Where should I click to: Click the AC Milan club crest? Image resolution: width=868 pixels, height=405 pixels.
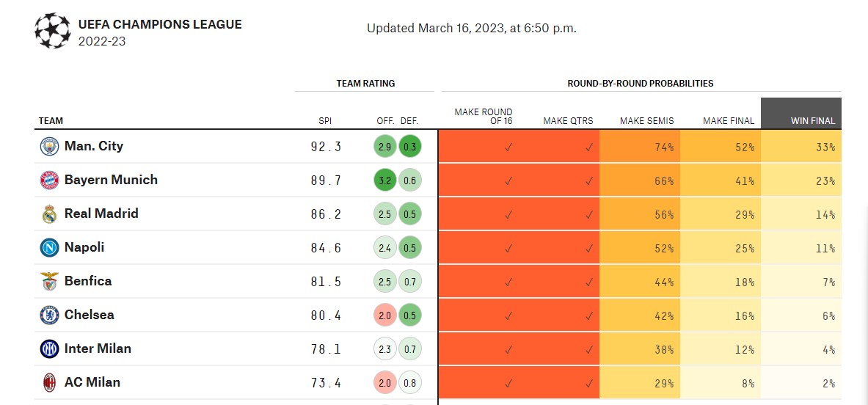coord(49,382)
